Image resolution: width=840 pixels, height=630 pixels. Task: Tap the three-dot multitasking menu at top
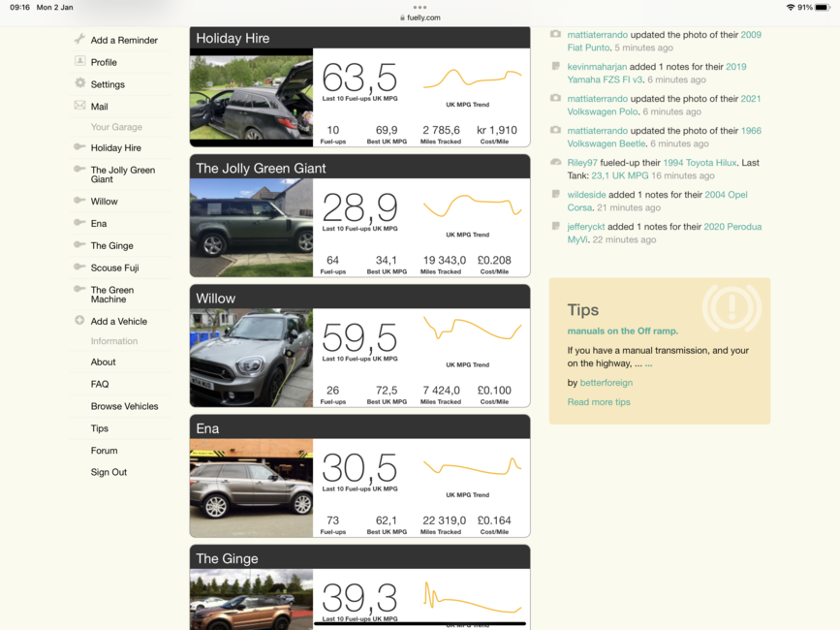pyautogui.click(x=420, y=8)
